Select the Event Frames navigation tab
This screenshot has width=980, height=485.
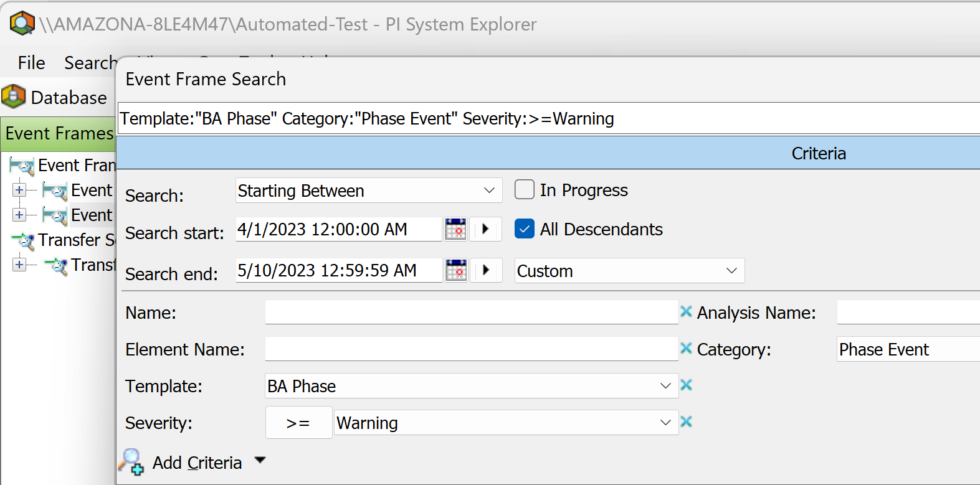[59, 134]
